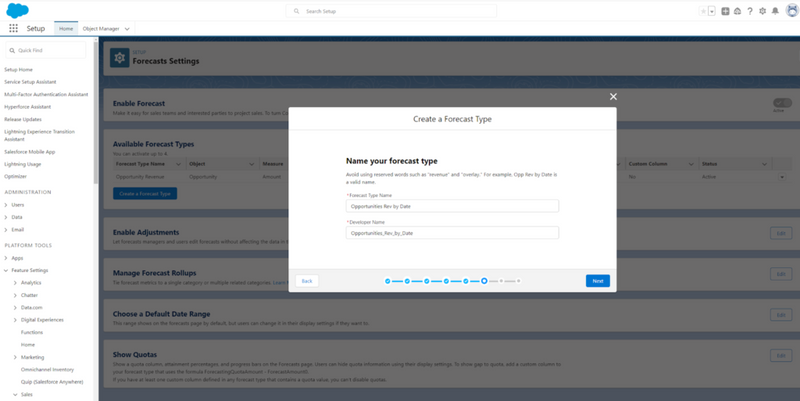
Task: Expand the Email tree node
Action: pos(6,230)
